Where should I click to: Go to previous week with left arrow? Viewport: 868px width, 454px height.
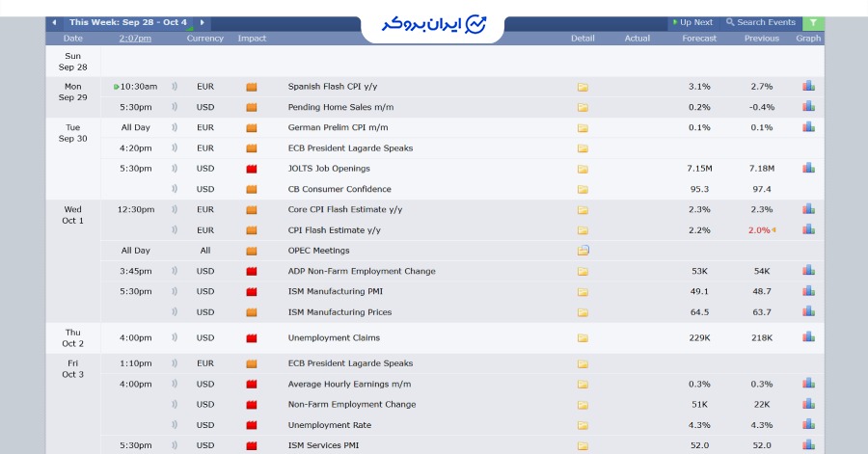coord(54,22)
